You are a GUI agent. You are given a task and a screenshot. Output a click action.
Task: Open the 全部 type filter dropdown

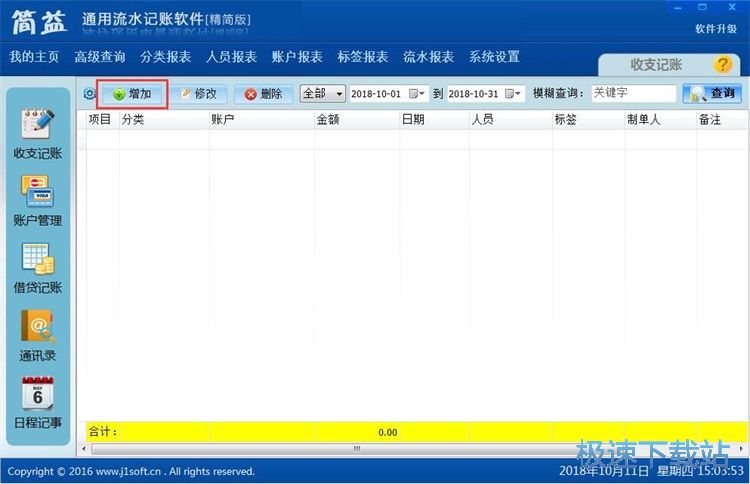322,93
